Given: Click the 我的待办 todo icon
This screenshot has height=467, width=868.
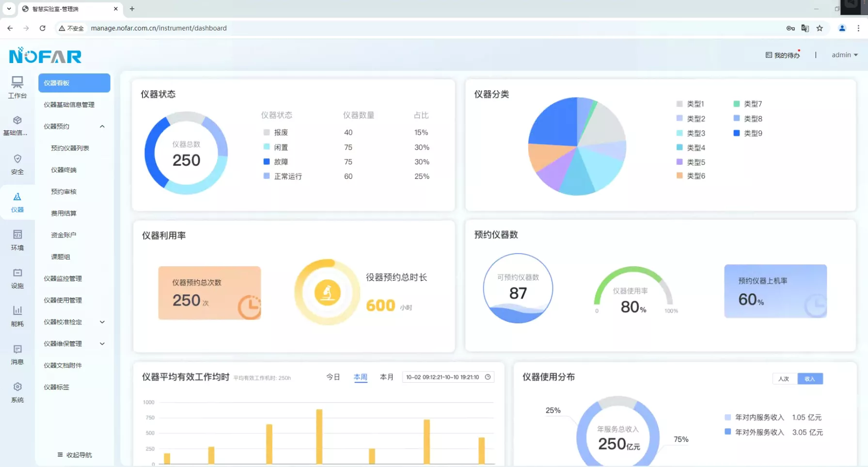Looking at the screenshot, I should (769, 55).
